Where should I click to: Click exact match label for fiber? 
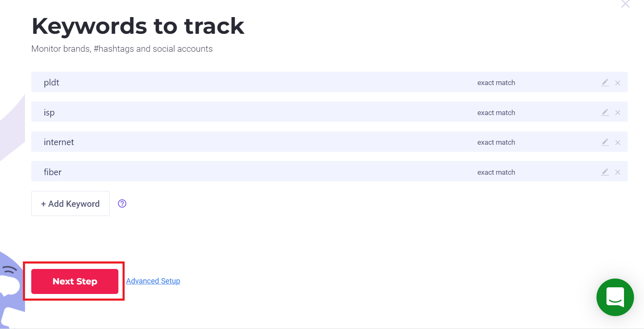coord(496,172)
